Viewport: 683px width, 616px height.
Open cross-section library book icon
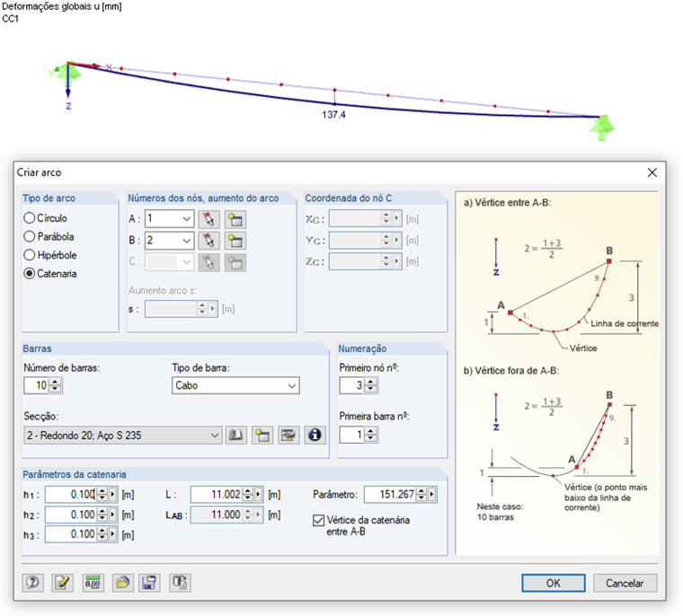click(x=235, y=435)
